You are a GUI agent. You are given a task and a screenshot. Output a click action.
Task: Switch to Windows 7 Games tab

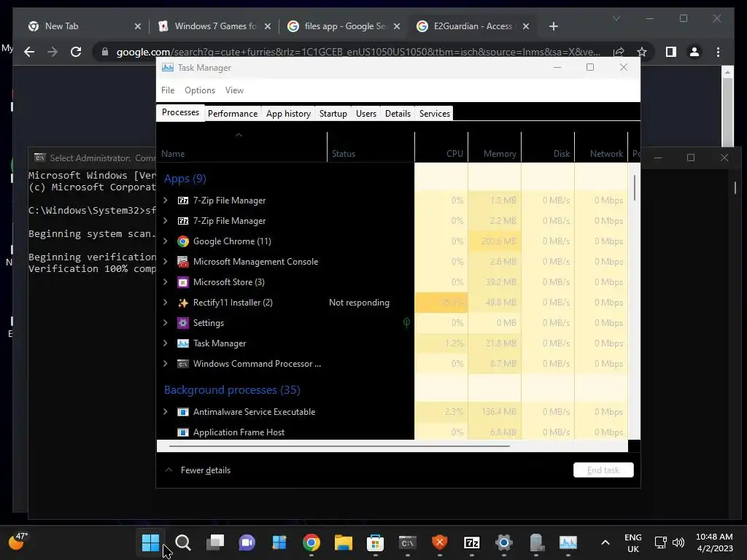(x=215, y=26)
